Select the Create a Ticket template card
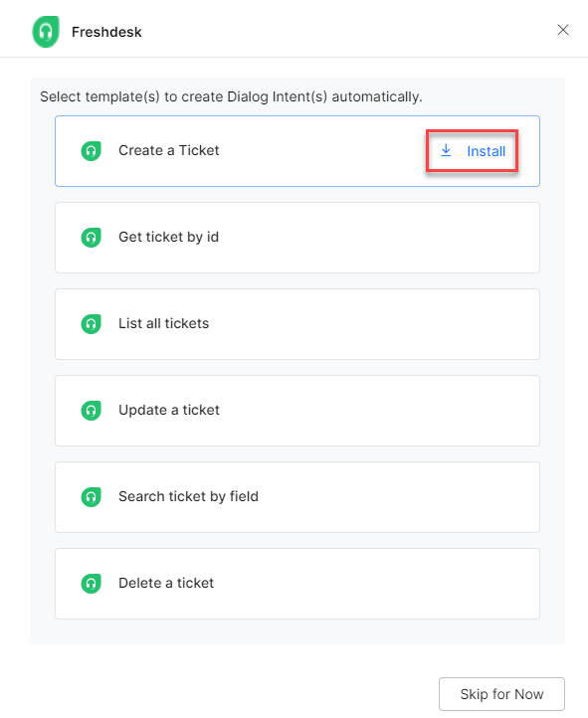Image resolution: width=588 pixels, height=718 pixels. click(297, 151)
